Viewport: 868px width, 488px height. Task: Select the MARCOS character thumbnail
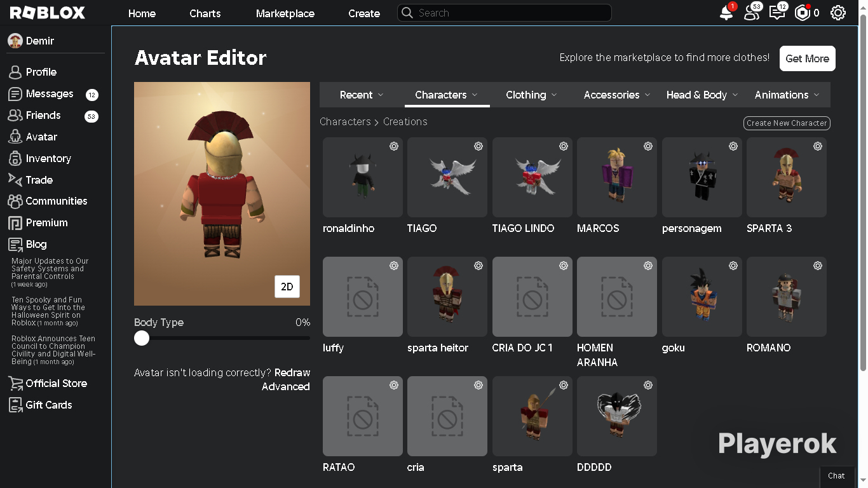click(x=617, y=177)
